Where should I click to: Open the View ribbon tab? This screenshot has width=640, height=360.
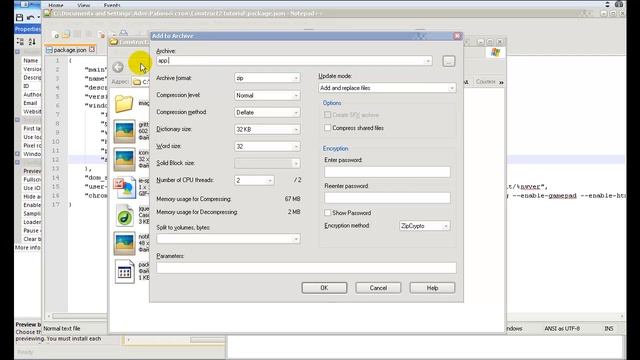84,5
